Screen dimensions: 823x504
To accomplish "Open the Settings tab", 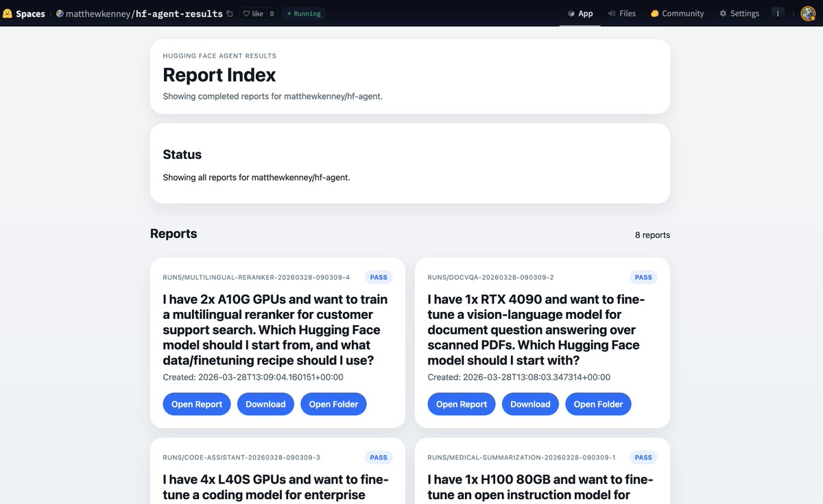I will [739, 14].
